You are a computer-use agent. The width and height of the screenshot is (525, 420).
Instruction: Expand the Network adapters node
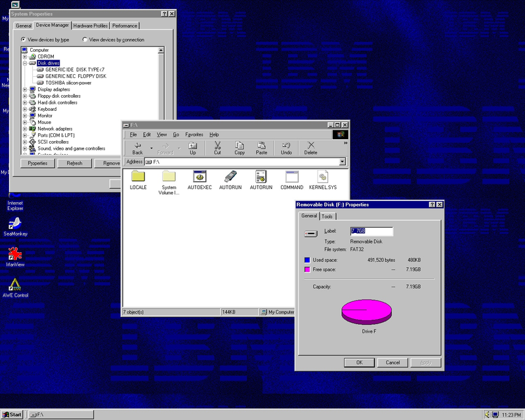(x=25, y=129)
